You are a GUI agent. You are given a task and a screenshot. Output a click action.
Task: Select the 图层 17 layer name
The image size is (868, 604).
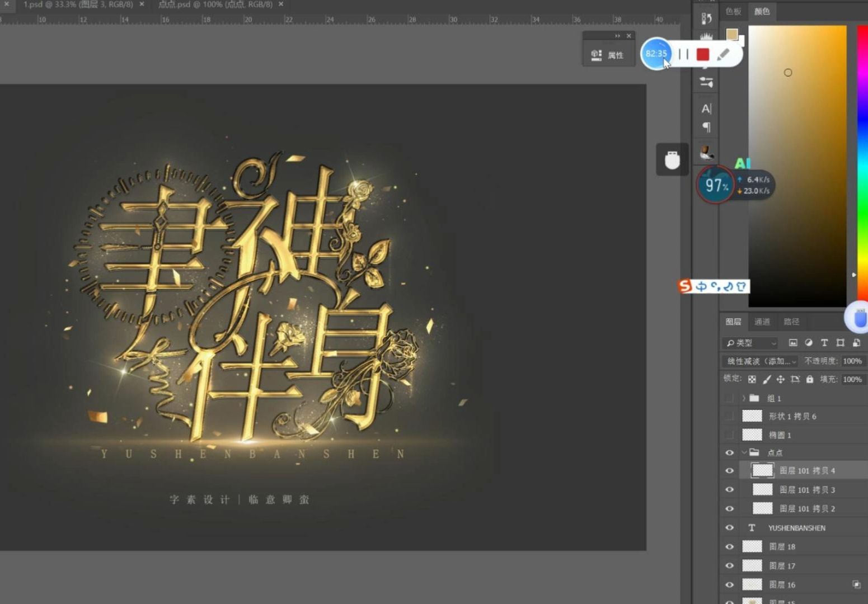pyautogui.click(x=782, y=565)
